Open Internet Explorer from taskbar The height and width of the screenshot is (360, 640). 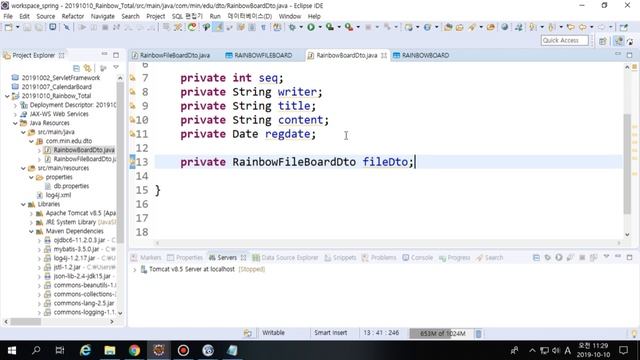tap(85, 350)
